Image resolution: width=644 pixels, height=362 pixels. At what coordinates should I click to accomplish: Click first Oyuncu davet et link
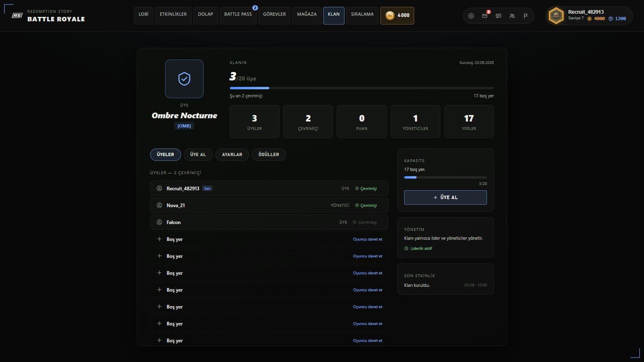[x=368, y=239]
